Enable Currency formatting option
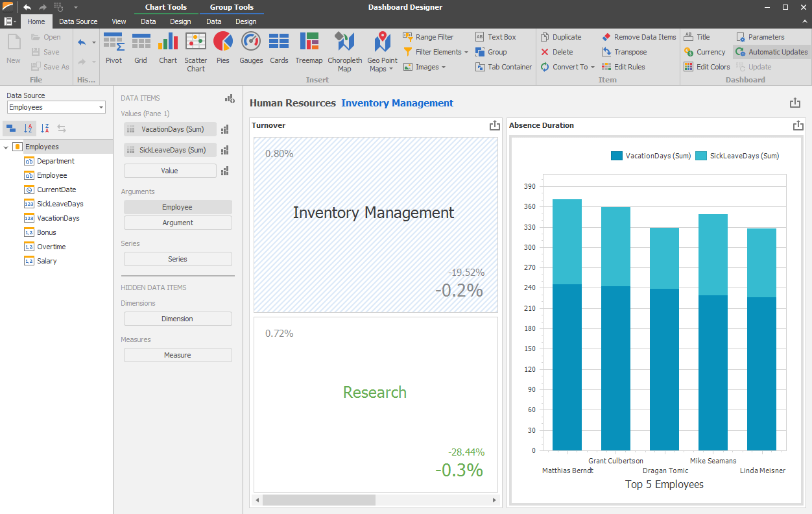The height and width of the screenshot is (514, 812). 705,52
